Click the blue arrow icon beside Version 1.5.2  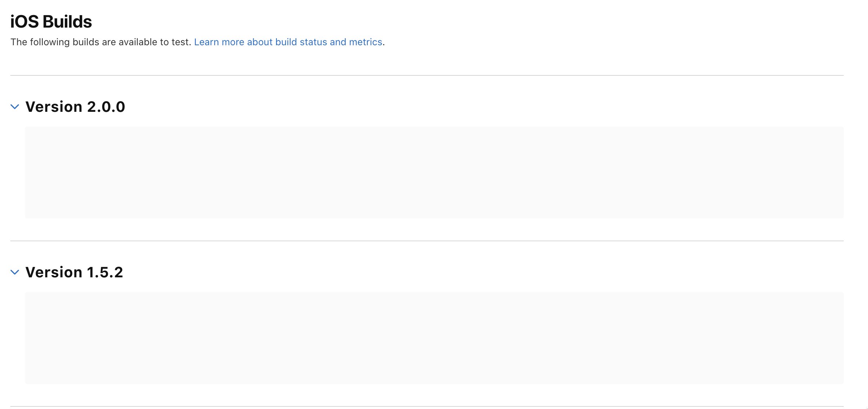pos(15,273)
